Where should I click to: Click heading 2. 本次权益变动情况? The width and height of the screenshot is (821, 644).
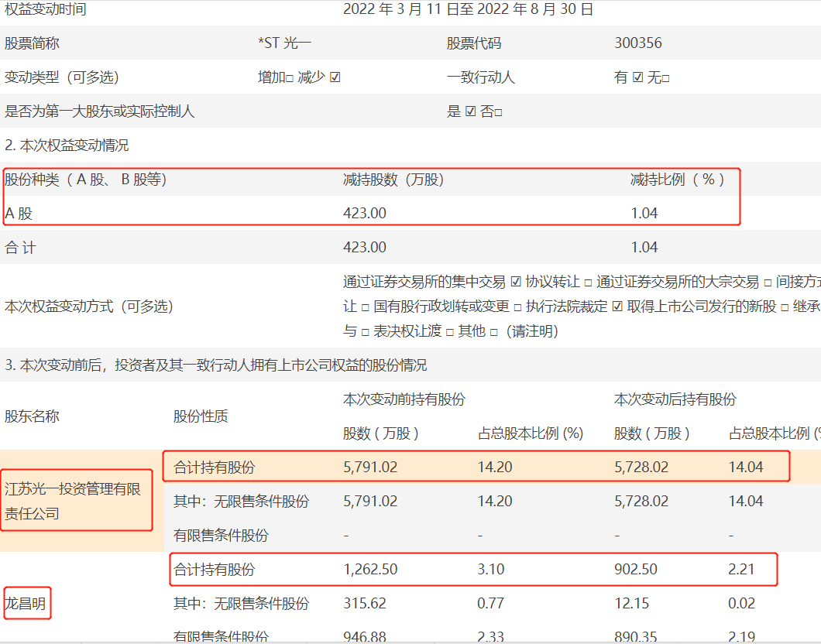tap(67, 146)
